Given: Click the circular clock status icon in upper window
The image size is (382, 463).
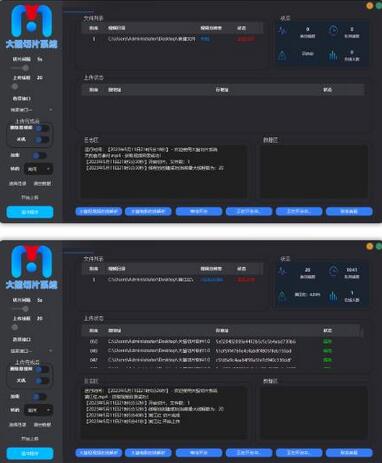Looking at the screenshot, I should 333,31.
